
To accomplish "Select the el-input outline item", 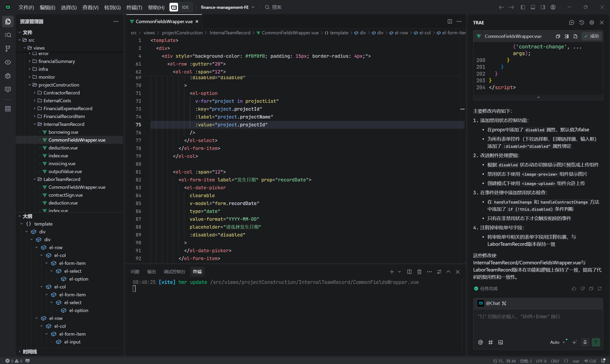I will click(x=72, y=342).
